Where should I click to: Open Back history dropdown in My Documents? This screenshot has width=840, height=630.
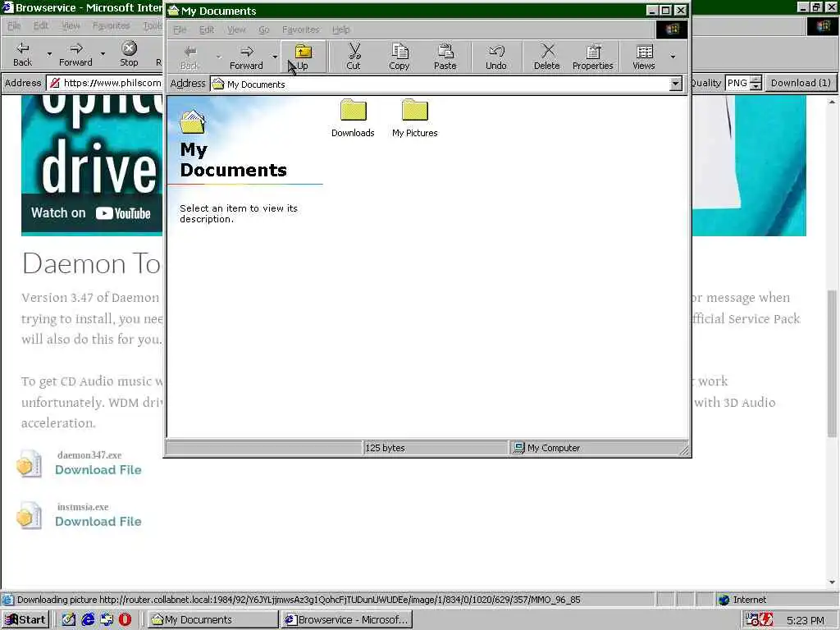point(218,57)
